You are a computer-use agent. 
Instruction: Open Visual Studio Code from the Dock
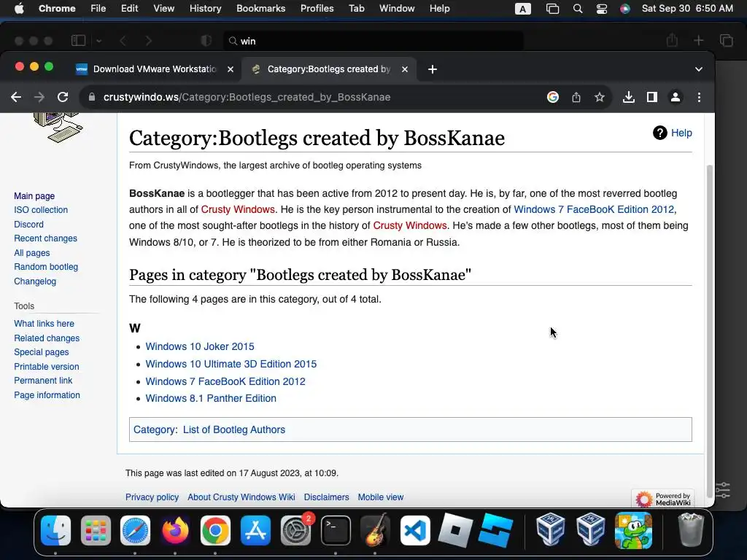coord(415,530)
